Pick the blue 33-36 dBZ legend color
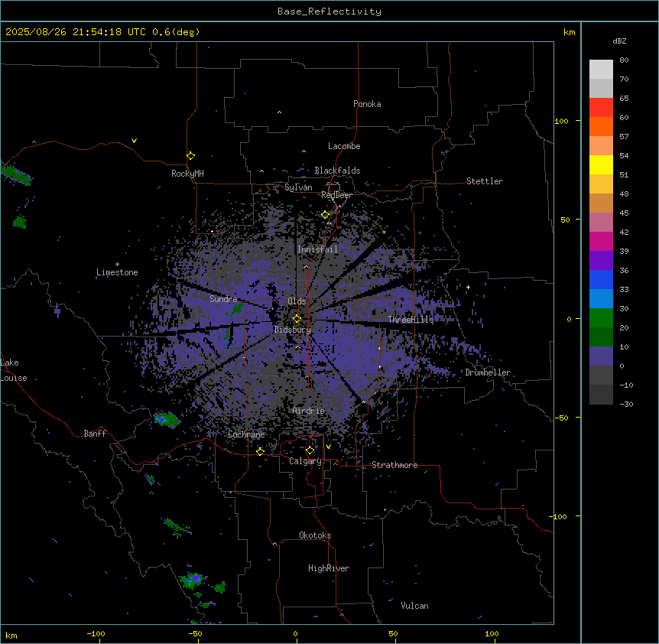The image size is (659, 644). pos(601,279)
